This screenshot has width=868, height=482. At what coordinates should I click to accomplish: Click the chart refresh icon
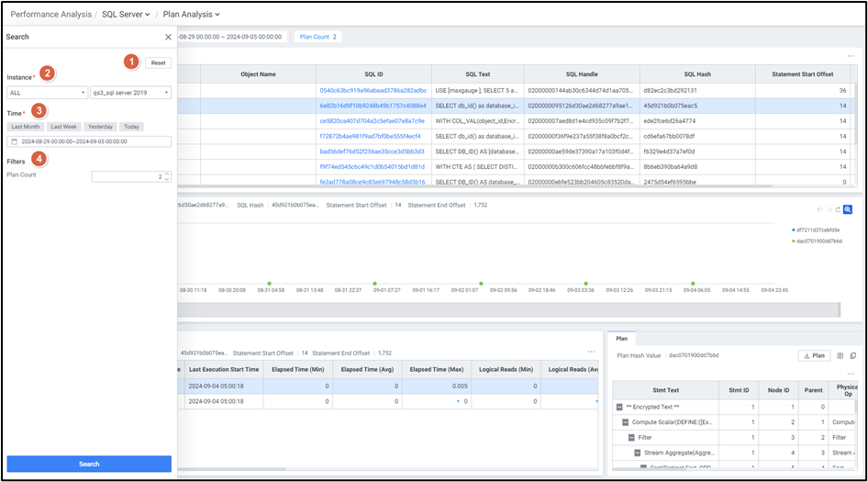click(x=838, y=210)
